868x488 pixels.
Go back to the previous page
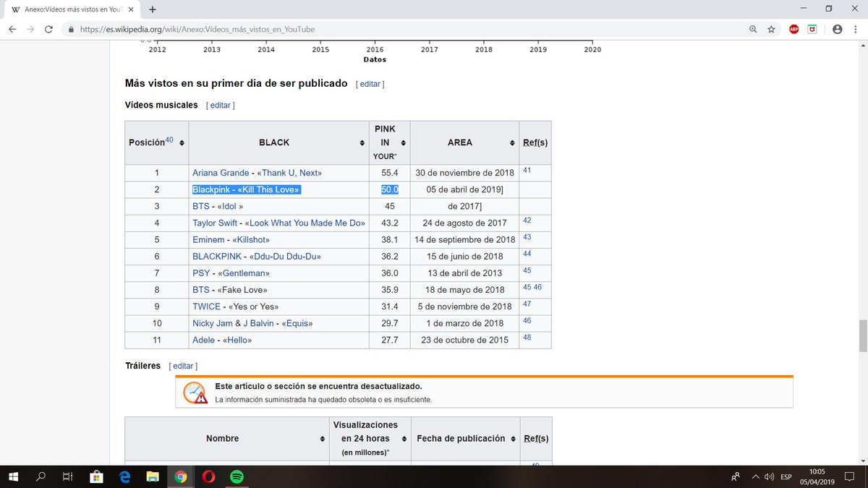coord(12,30)
